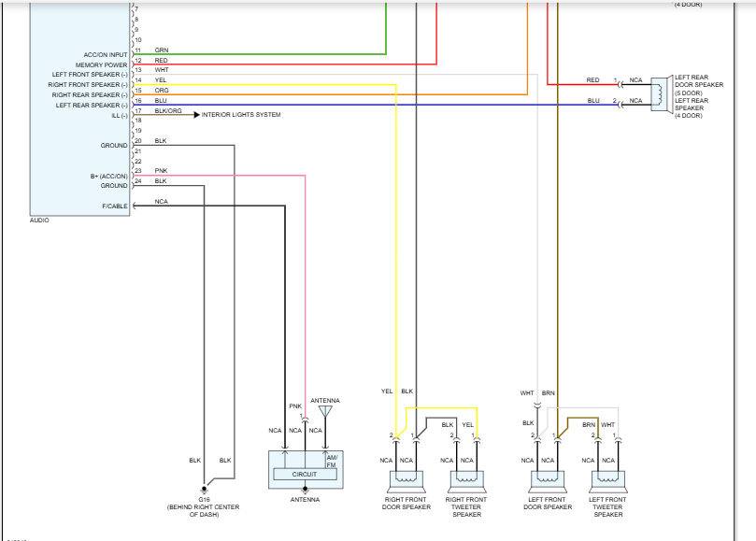
Task: Click the BRN label beside the left front tweeter
Action: click(589, 425)
